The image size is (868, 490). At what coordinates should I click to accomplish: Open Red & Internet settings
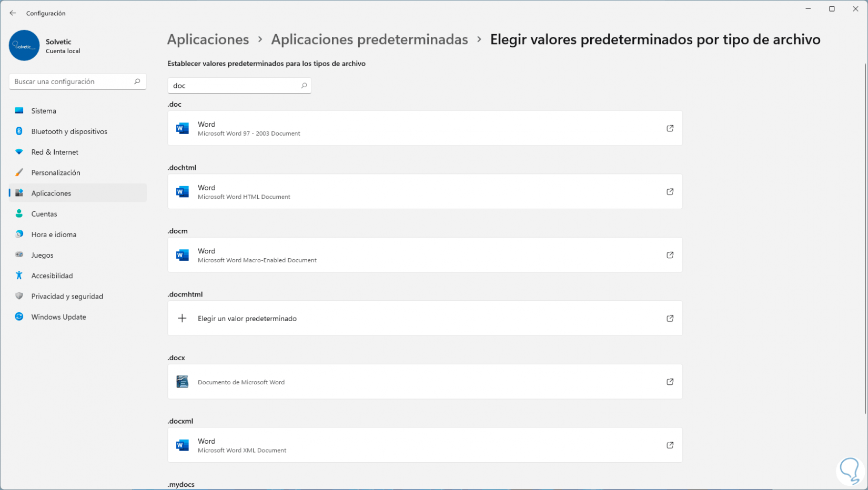[x=78, y=152]
